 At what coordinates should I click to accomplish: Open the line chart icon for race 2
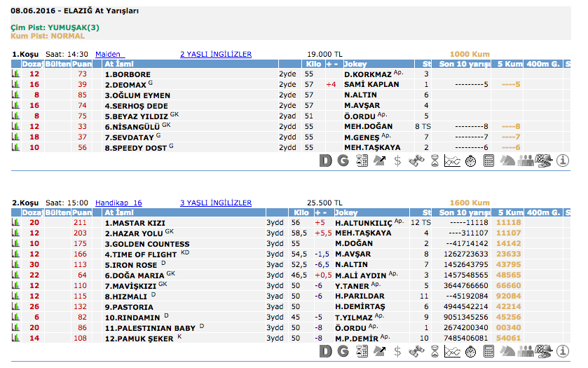click(452, 351)
